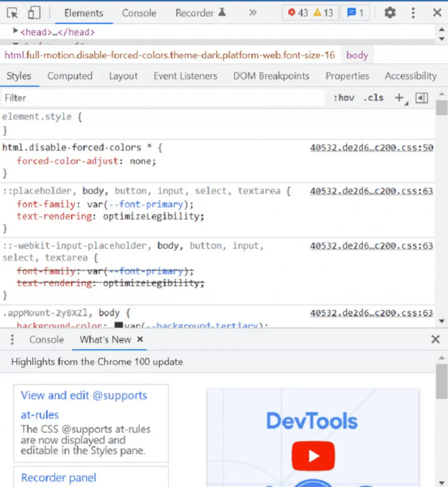
Task: Open View and edit @supports at-rules link
Action: coord(84,405)
